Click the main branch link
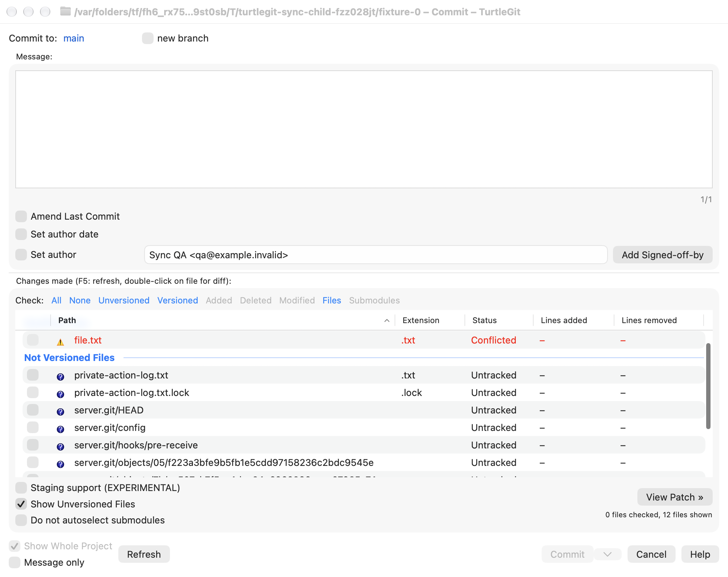Screen dimensions: 728x577 click(x=74, y=38)
